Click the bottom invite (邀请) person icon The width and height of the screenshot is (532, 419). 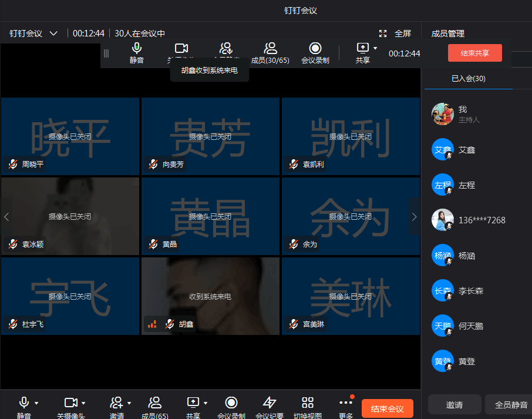116,403
